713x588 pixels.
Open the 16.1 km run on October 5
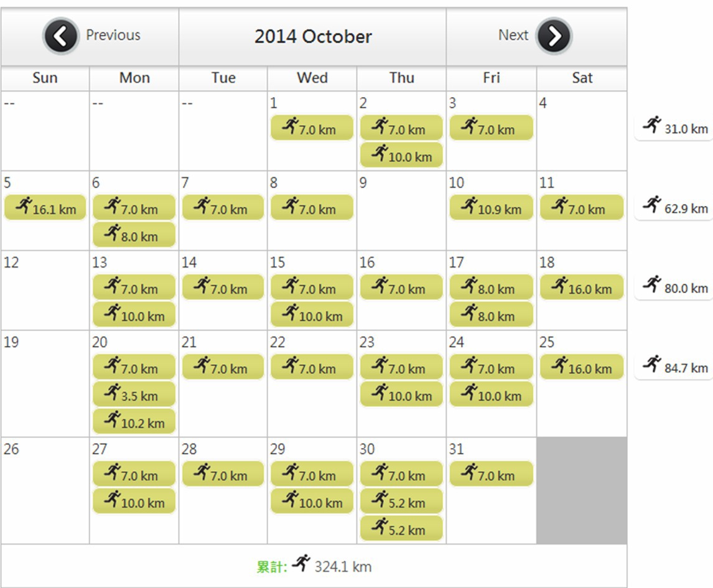click(45, 208)
